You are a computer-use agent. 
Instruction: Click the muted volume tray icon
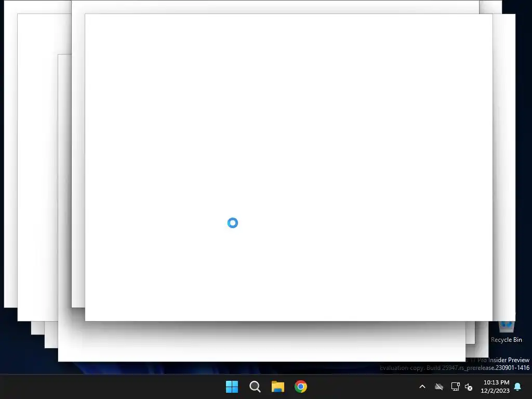click(x=469, y=387)
